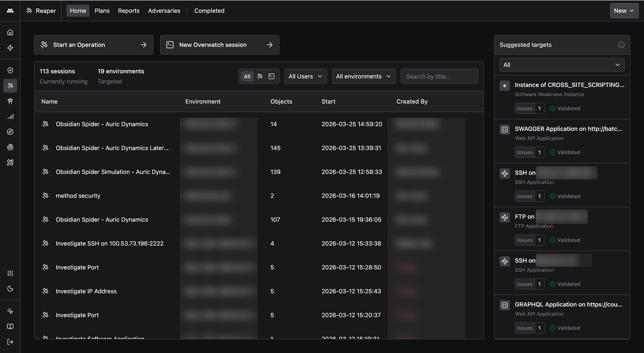
Task: Open the quick actions lightning icon
Action: point(10,48)
